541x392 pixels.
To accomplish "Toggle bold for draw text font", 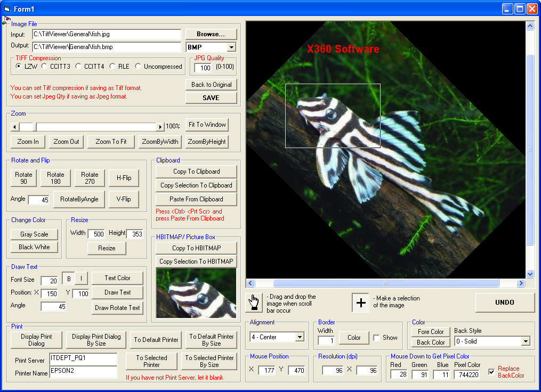I will point(68,278).
